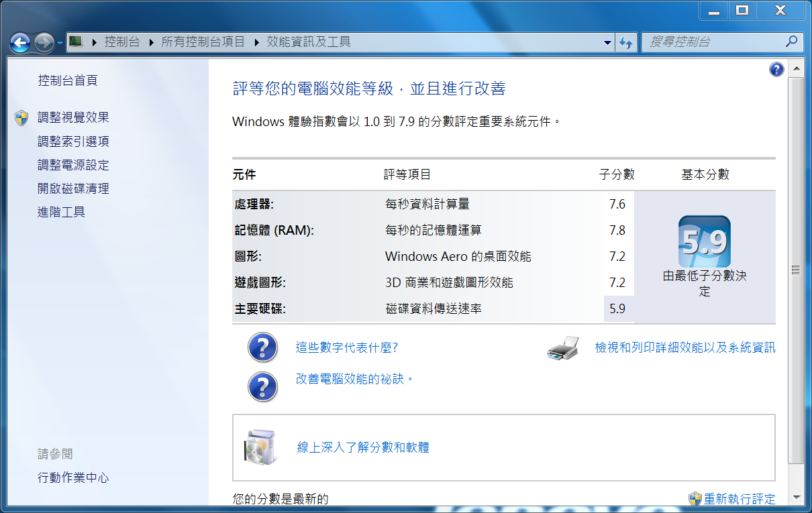The image size is (812, 513).
Task: Click the 5.9 base score badge
Action: click(x=705, y=241)
